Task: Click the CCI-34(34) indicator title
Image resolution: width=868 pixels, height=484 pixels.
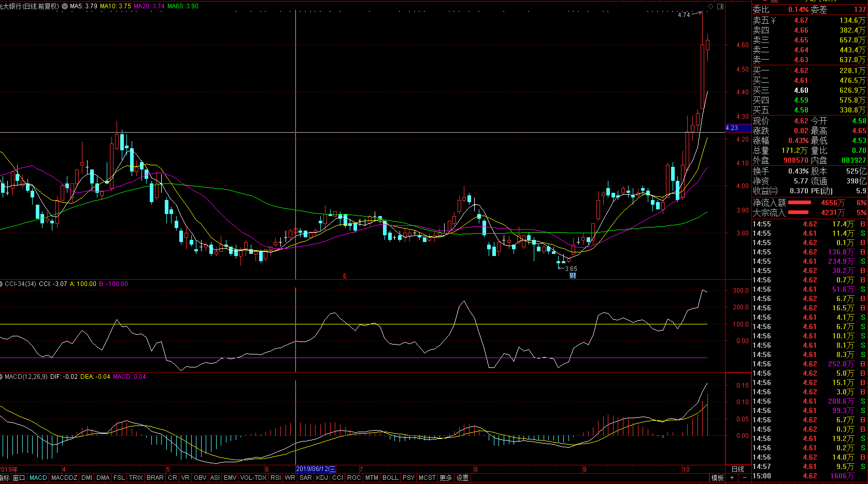Action: point(20,284)
